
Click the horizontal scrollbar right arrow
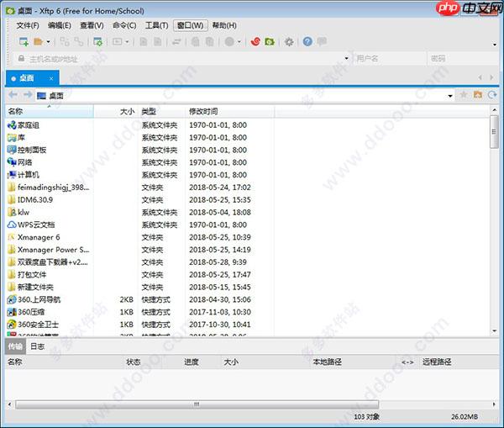tap(494, 404)
